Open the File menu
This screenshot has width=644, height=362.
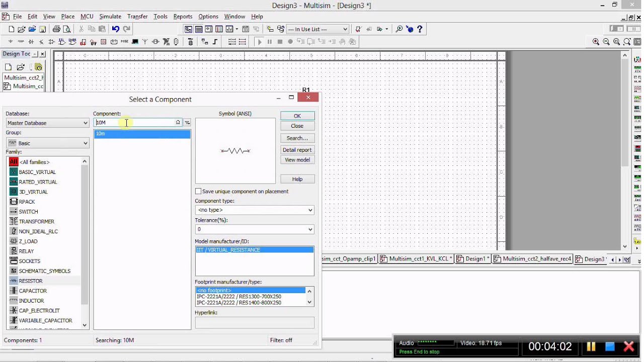(17, 17)
